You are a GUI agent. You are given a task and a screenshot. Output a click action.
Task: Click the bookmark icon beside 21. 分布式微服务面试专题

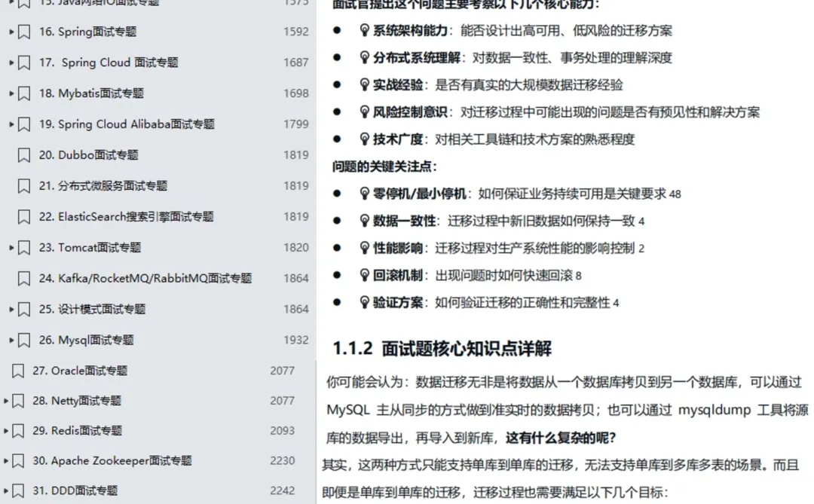click(x=23, y=185)
